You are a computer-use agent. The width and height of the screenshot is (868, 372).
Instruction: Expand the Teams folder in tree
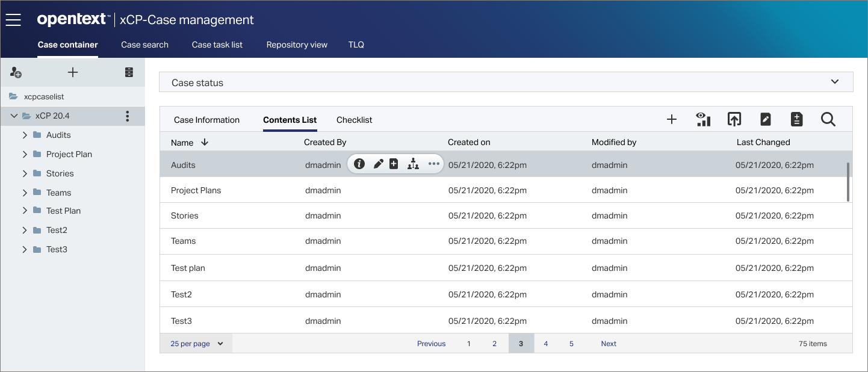[25, 193]
